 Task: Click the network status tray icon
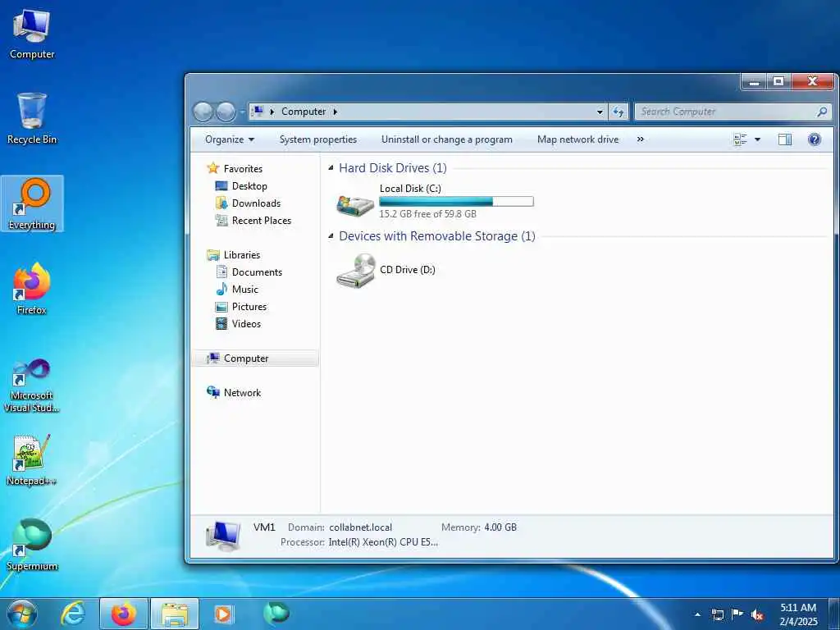(717, 614)
